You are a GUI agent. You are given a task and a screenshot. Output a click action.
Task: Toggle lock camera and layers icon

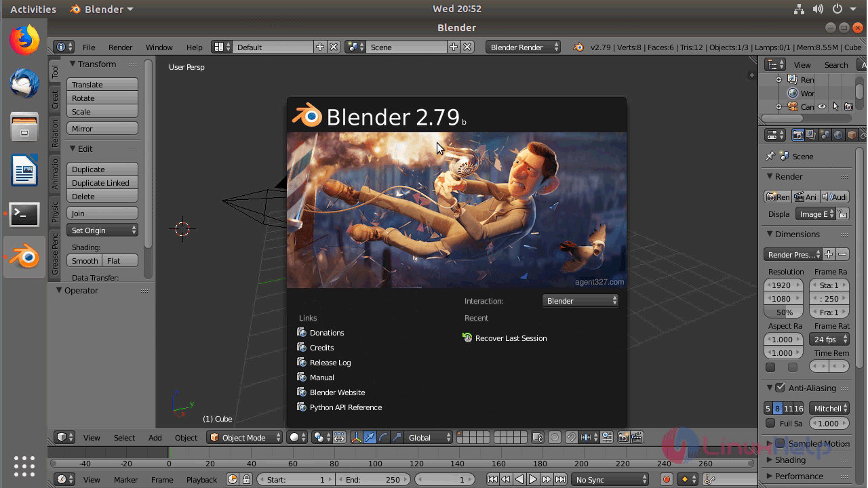537,437
